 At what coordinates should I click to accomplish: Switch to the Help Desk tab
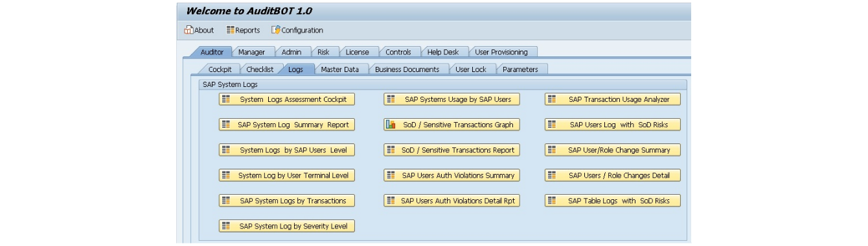[x=443, y=52]
